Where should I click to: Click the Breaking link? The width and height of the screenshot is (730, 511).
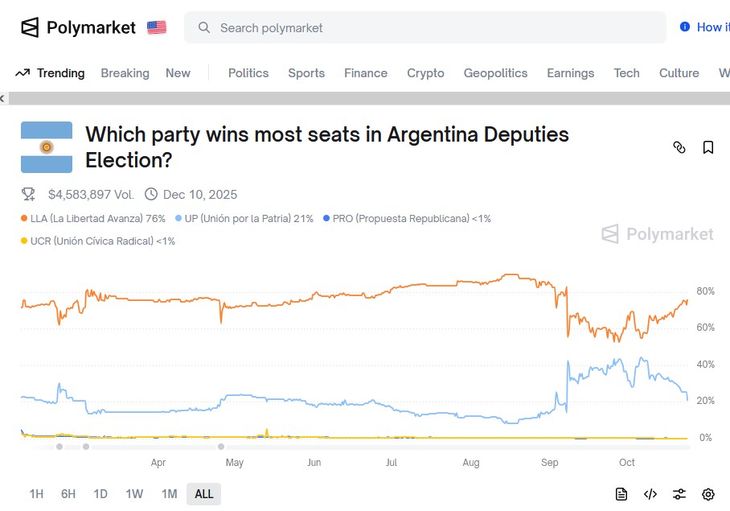(125, 73)
